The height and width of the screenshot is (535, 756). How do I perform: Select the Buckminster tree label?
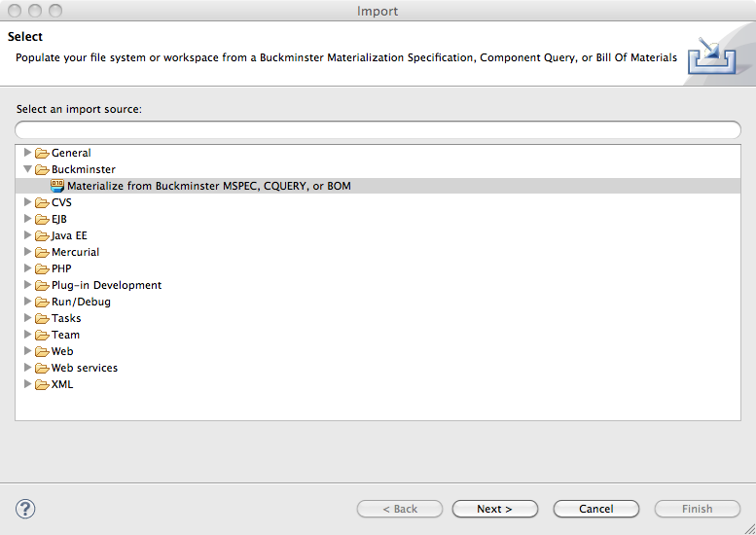[84, 169]
